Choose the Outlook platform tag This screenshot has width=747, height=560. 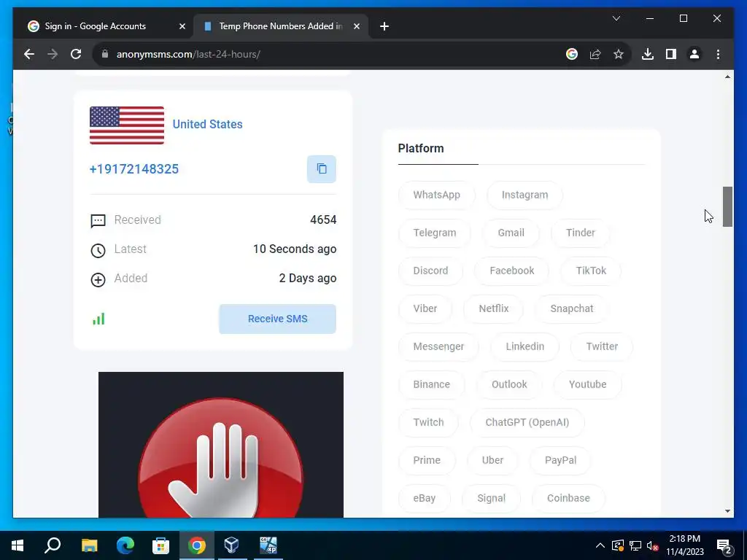(x=508, y=384)
